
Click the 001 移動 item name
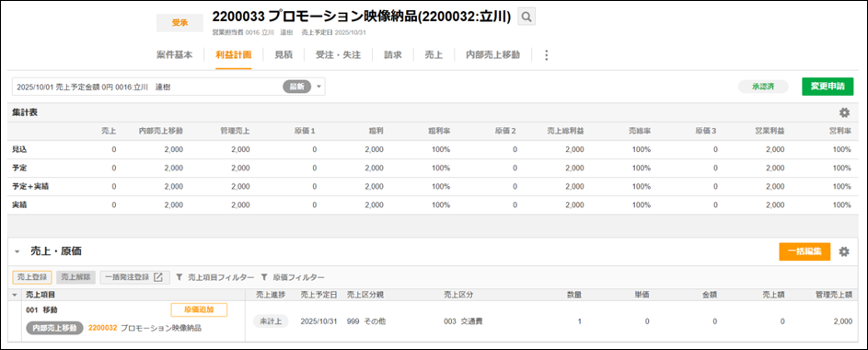[x=41, y=309]
